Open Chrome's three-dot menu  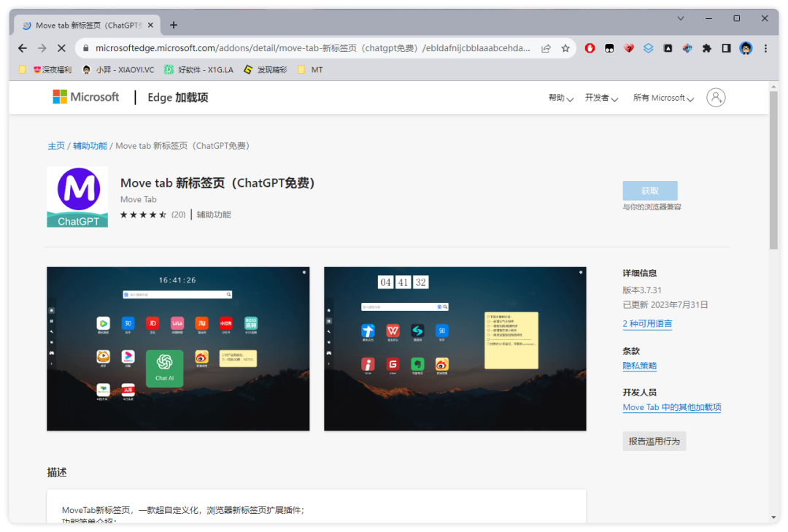[765, 48]
